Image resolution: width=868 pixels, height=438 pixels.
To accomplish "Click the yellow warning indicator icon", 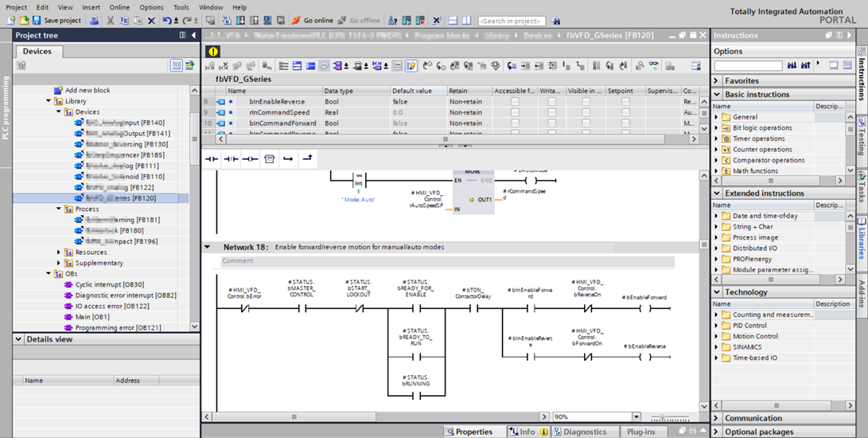I will (x=212, y=51).
